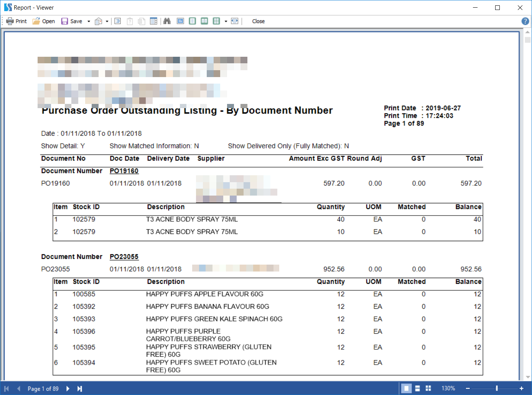Jump to last page arrow

(x=79, y=388)
